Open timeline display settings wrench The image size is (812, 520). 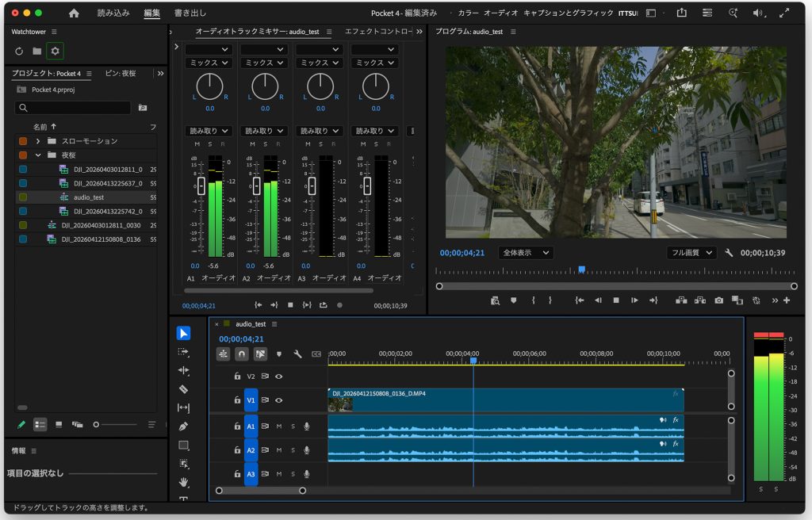coord(297,354)
